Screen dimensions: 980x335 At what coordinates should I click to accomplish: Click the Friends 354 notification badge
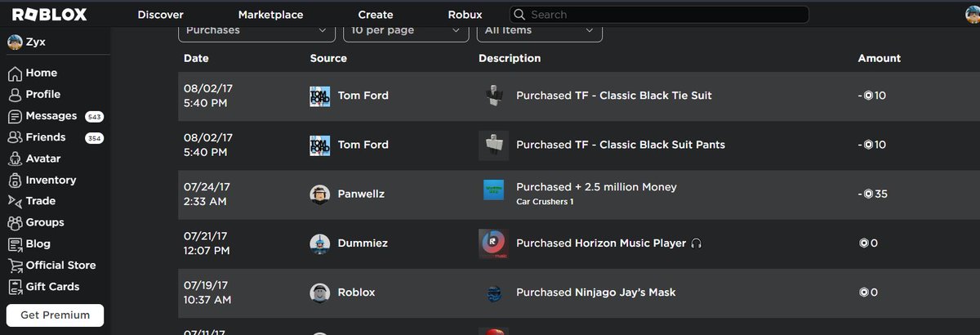pos(94,138)
